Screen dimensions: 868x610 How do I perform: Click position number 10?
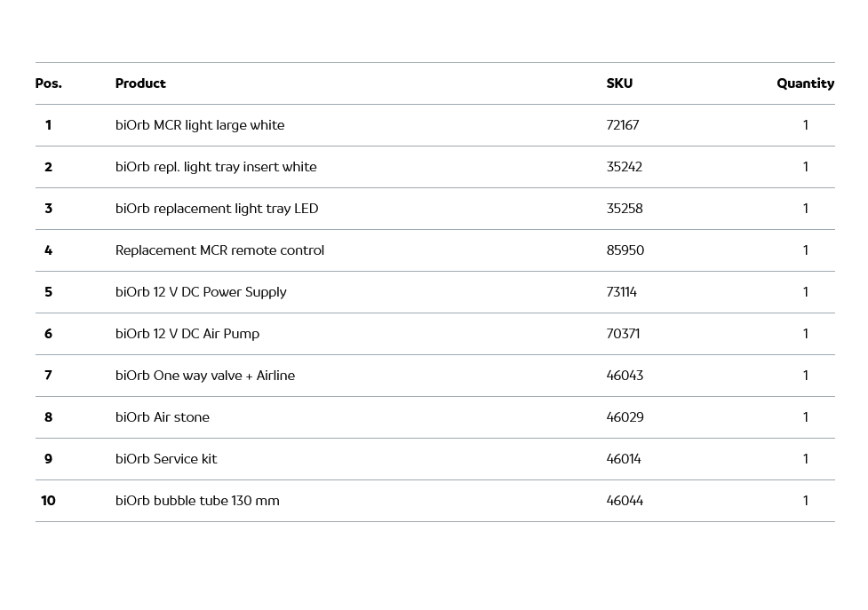(x=48, y=501)
